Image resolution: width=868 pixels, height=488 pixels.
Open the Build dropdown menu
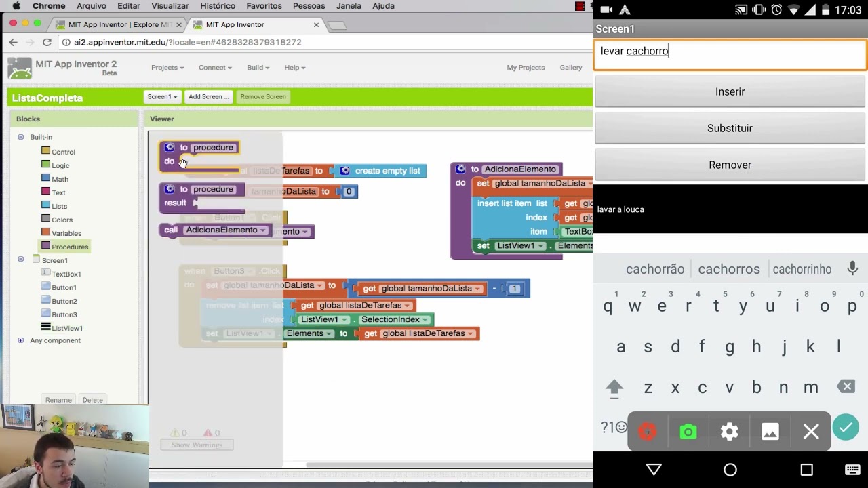pos(258,68)
